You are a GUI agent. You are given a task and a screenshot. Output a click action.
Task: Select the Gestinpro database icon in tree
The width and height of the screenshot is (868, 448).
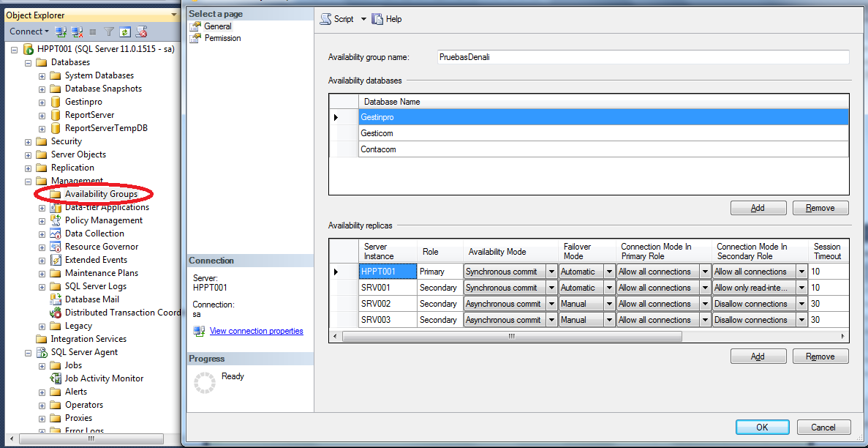[55, 102]
